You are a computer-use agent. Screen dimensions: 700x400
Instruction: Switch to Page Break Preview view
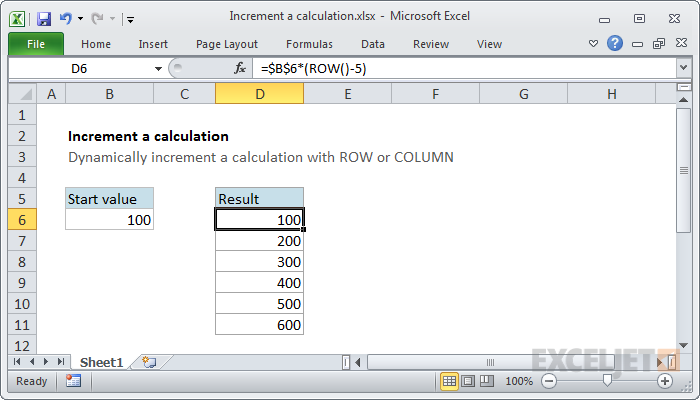click(487, 381)
